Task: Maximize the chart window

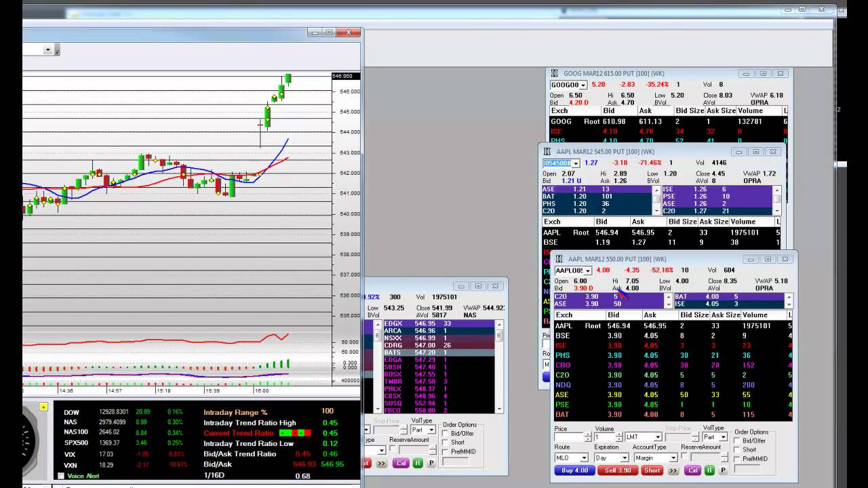Action: [330, 32]
